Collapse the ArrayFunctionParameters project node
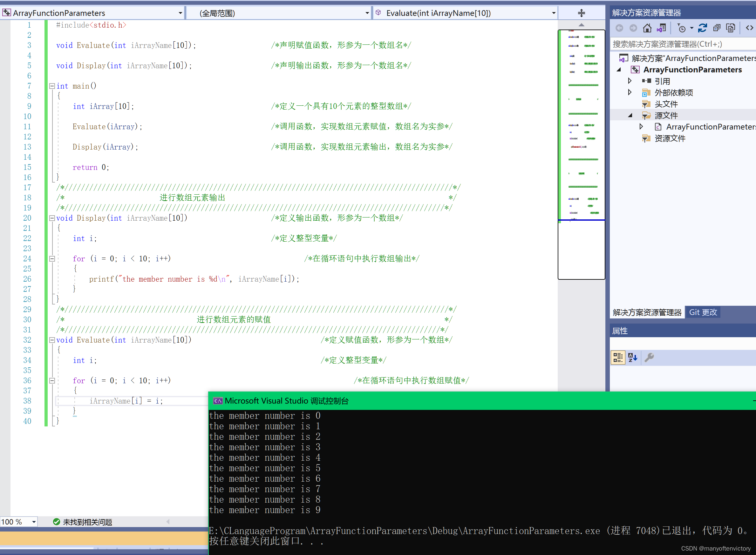 coord(618,70)
